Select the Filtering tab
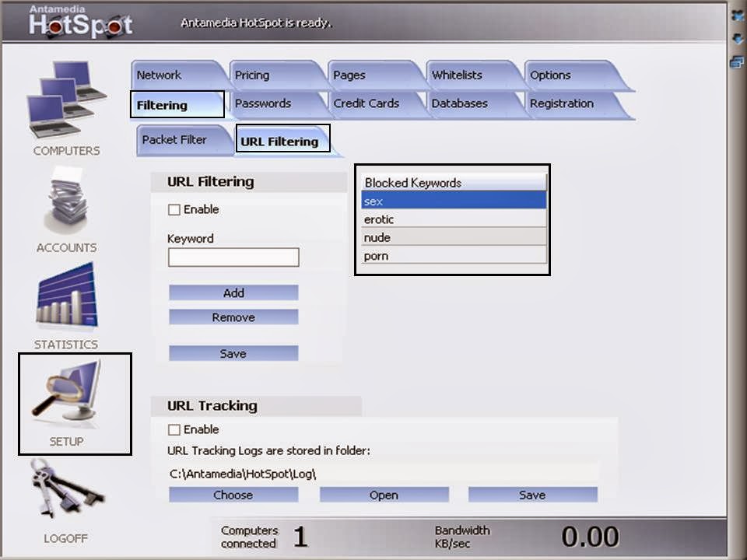Image resolution: width=747 pixels, height=560 pixels. (177, 105)
